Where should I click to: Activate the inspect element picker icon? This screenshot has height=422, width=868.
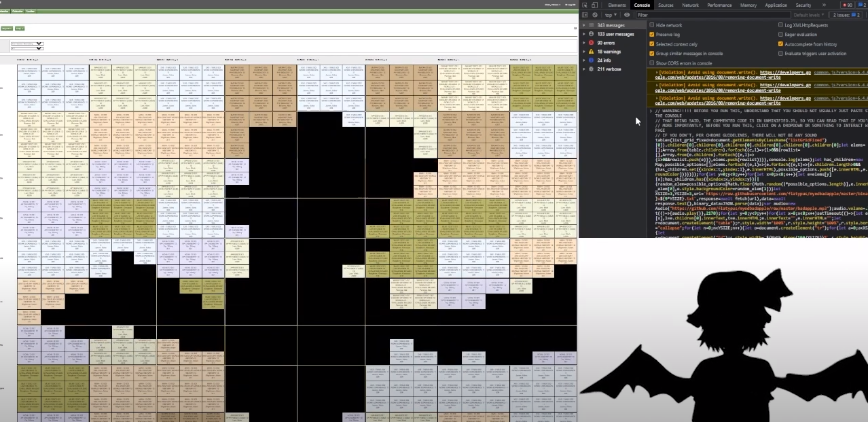coord(585,5)
